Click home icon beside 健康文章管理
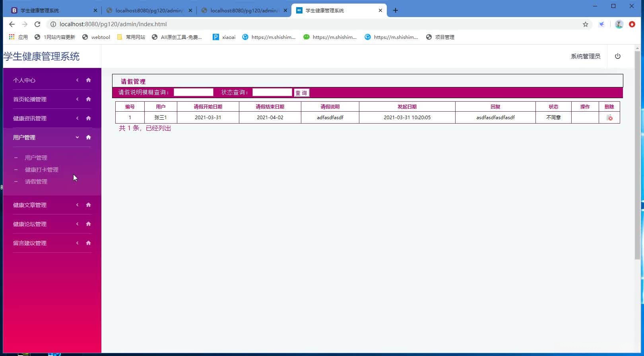 [89, 205]
